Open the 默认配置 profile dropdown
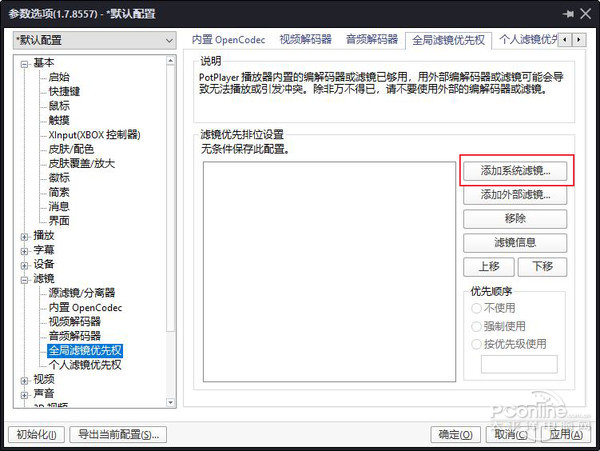Viewport: 600px width, 451px height. pyautogui.click(x=95, y=39)
